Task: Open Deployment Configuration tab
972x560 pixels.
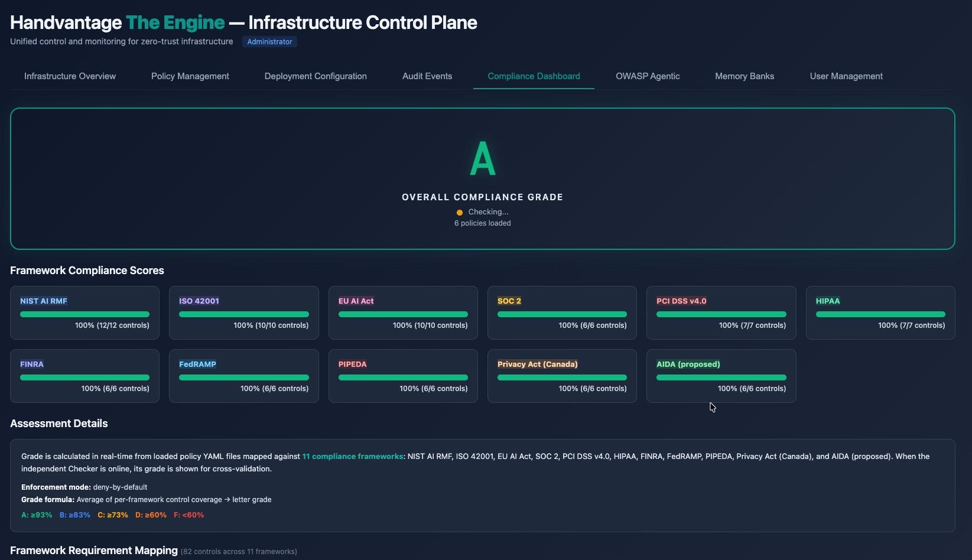Action: click(316, 76)
